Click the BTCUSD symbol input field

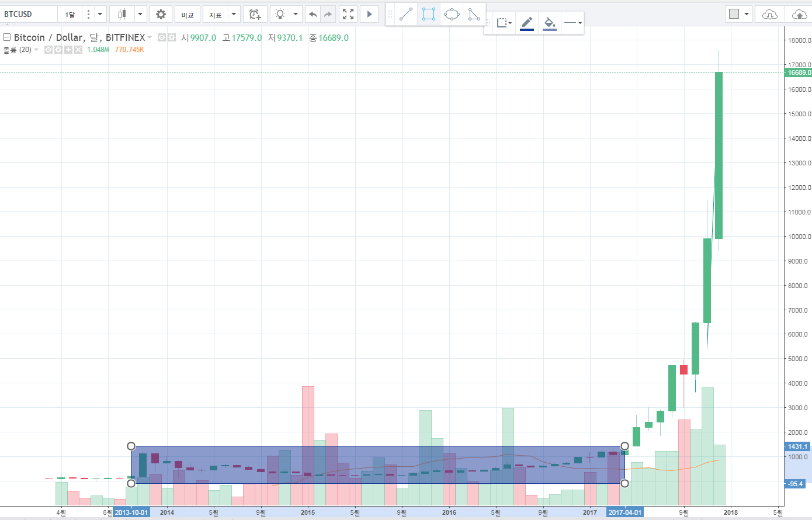point(29,14)
